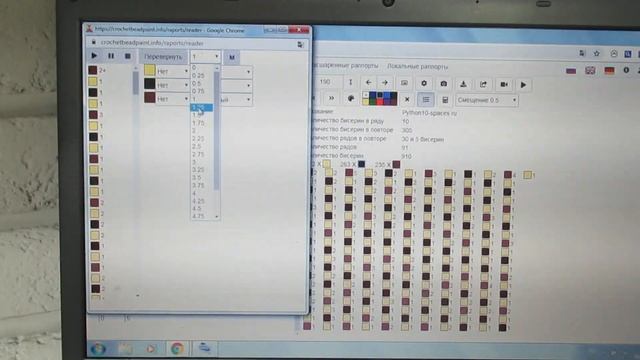Viewport: 640px width, 360px height.
Task: Stop the reader playback
Action: (x=127, y=56)
